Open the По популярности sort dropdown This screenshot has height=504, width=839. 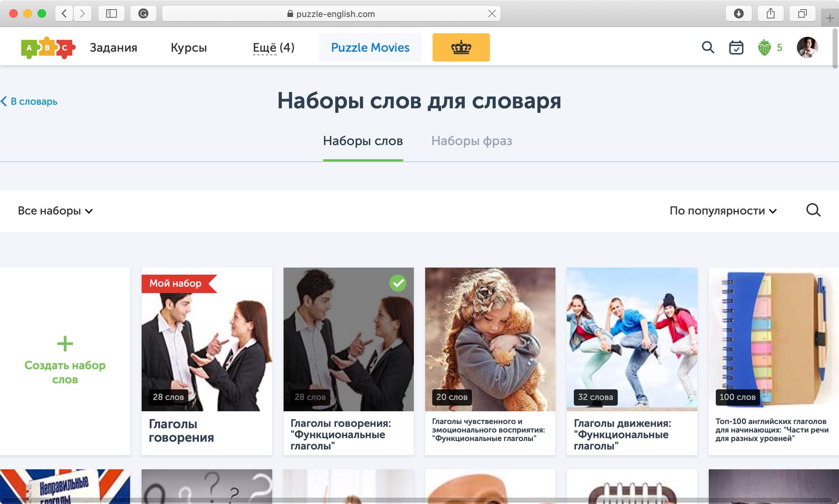tap(723, 211)
